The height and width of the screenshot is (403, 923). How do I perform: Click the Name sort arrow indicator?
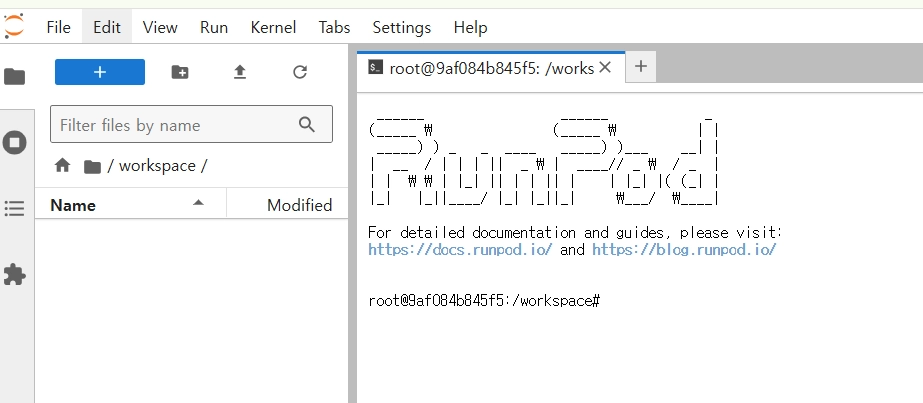point(198,203)
